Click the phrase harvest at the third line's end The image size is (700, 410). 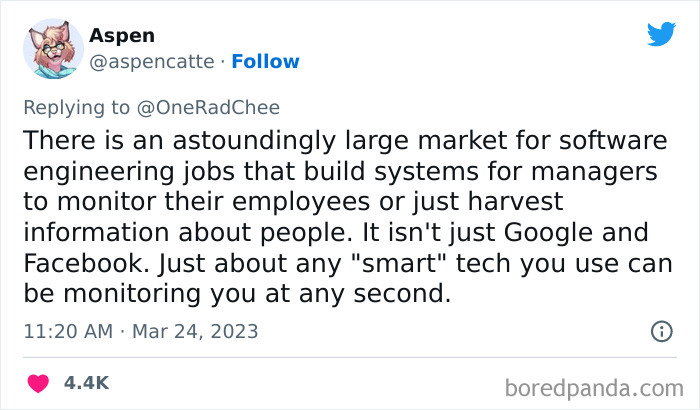pos(515,201)
